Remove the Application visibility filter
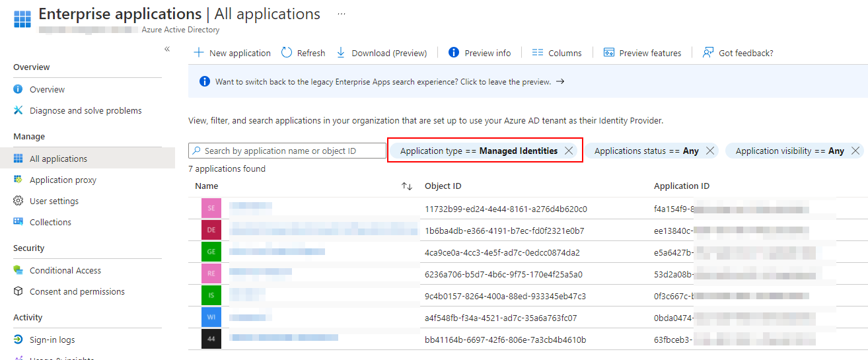Image resolution: width=868 pixels, height=360 pixels. coord(855,151)
